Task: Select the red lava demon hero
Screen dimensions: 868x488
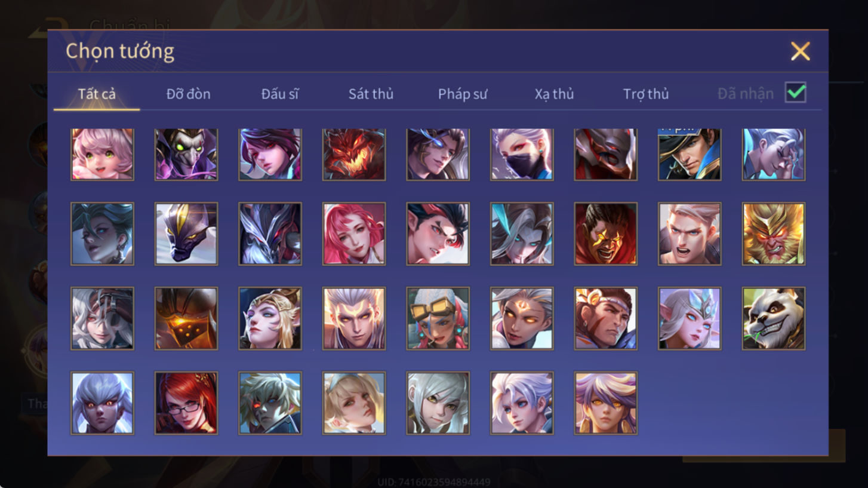Action: 354,154
